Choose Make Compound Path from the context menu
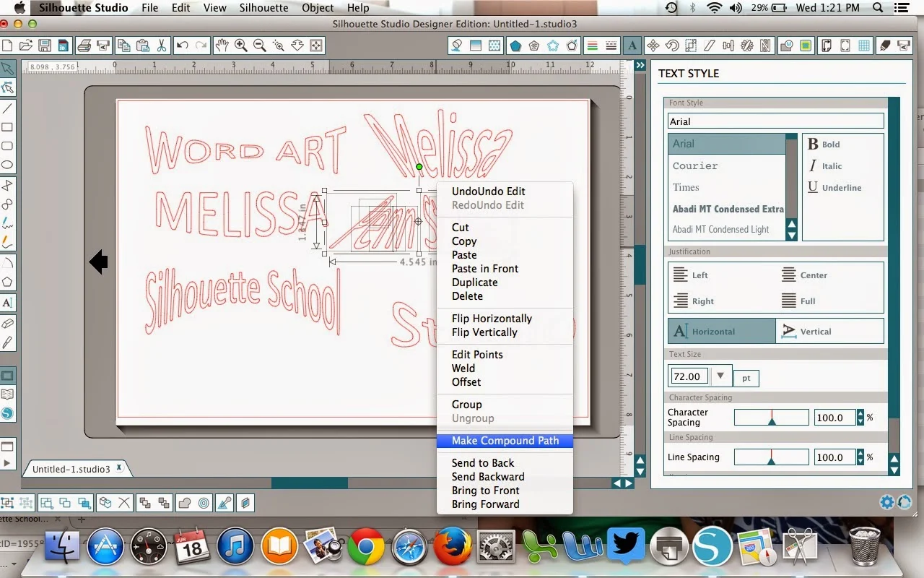 505,440
